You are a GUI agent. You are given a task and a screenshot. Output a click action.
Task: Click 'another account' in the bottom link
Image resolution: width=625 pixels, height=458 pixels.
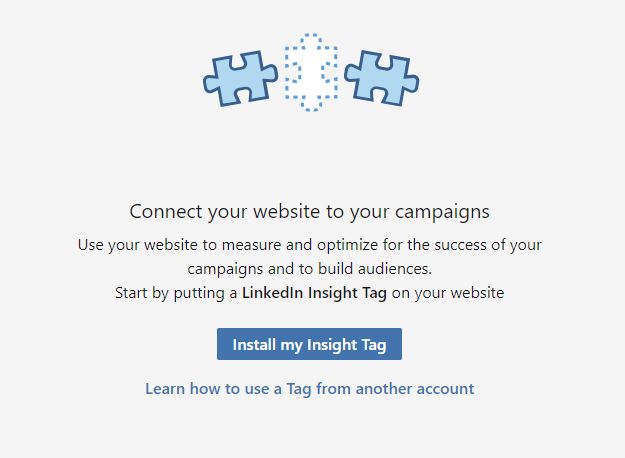[x=415, y=389]
